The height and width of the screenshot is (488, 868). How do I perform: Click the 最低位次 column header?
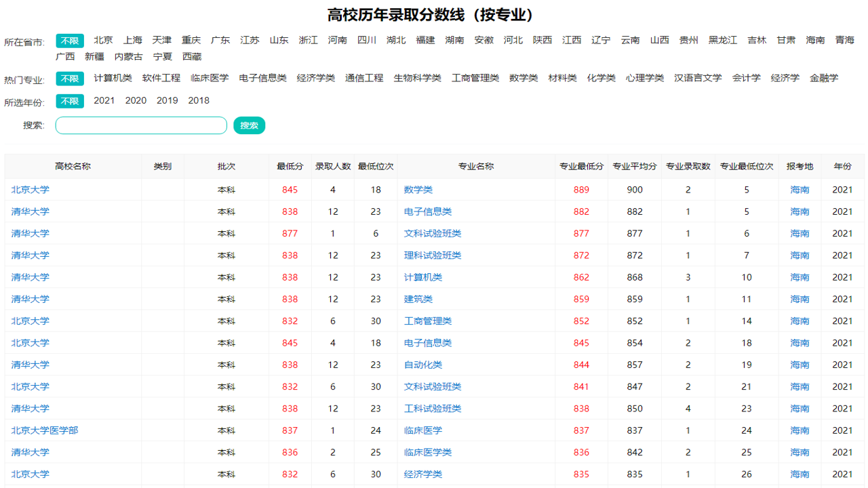click(376, 166)
